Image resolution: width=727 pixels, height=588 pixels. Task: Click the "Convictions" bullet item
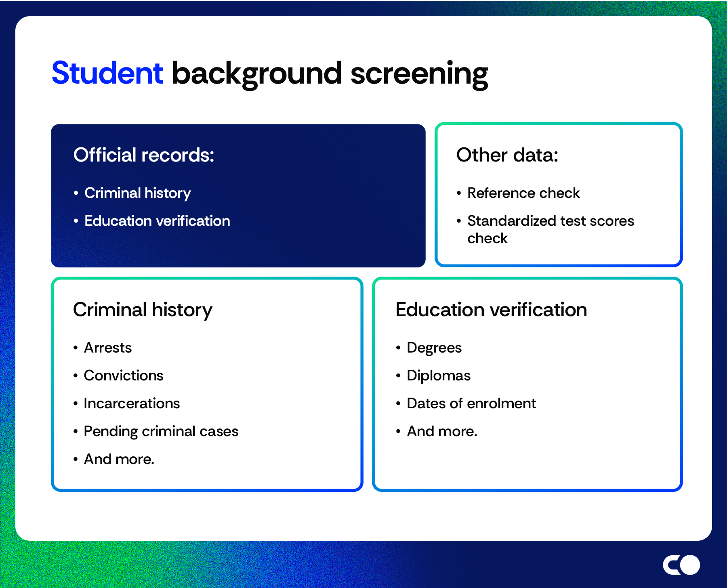pyautogui.click(x=123, y=375)
